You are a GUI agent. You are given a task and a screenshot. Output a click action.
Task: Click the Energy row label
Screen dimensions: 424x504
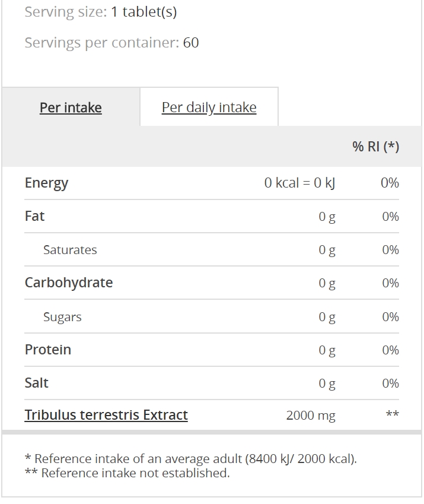[46, 183]
